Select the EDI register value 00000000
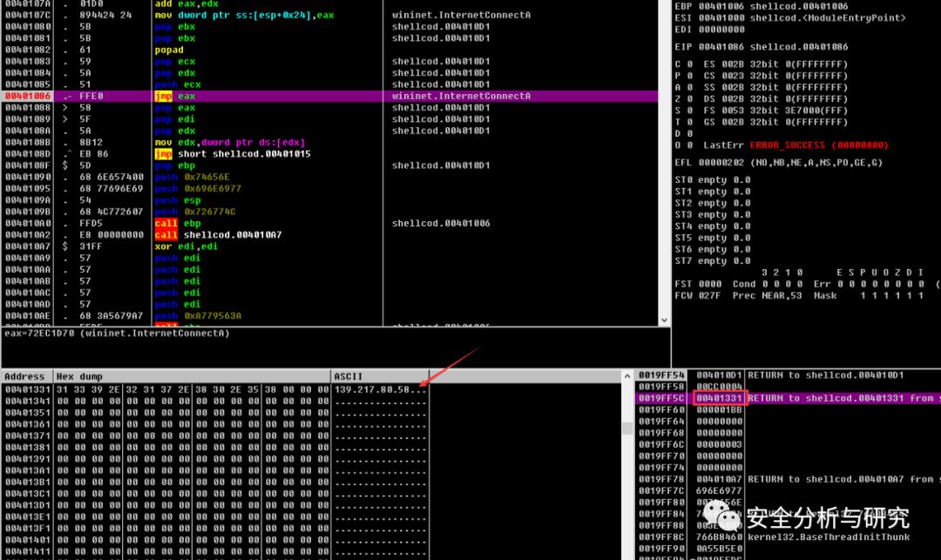The height and width of the screenshot is (560, 941). (x=721, y=30)
